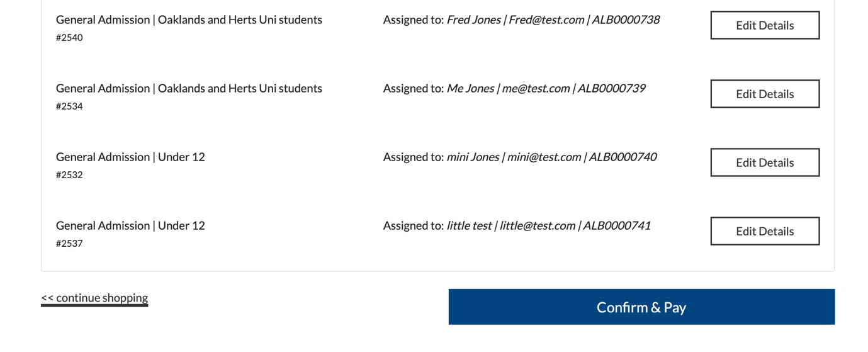
Task: Select the mini@test.com email text
Action: 544,157
